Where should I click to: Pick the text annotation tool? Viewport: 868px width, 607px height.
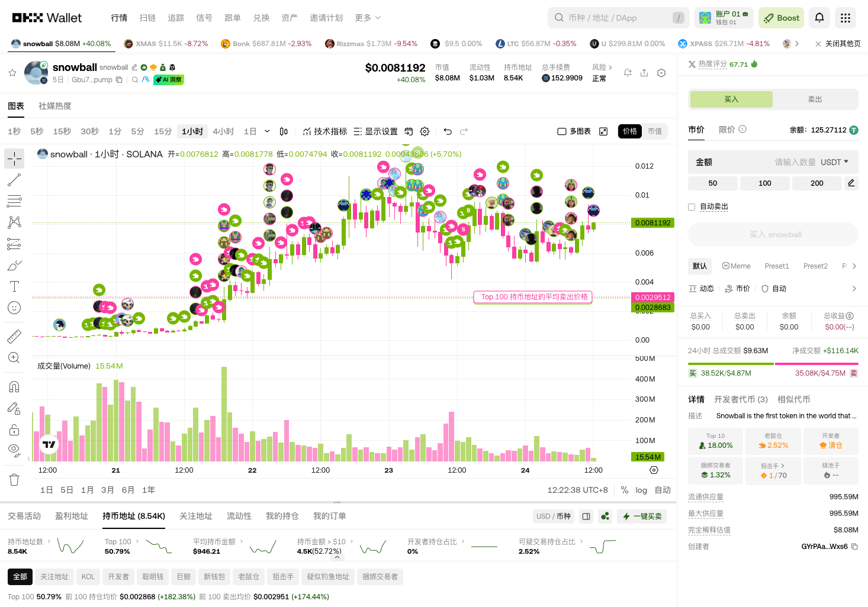tap(14, 286)
